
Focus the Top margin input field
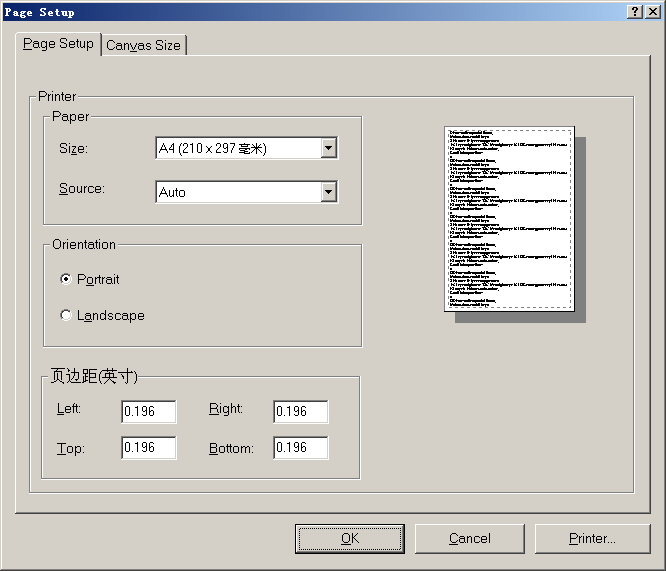(148, 448)
